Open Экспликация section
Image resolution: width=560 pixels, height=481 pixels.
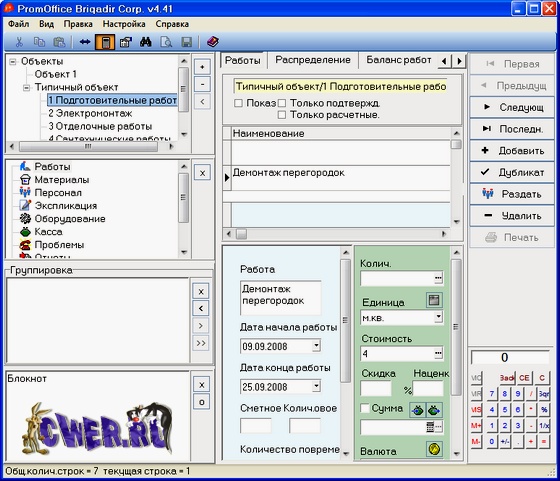(x=66, y=206)
